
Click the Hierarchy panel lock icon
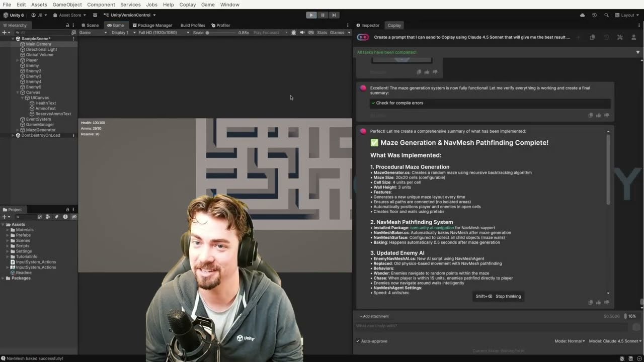click(x=67, y=25)
